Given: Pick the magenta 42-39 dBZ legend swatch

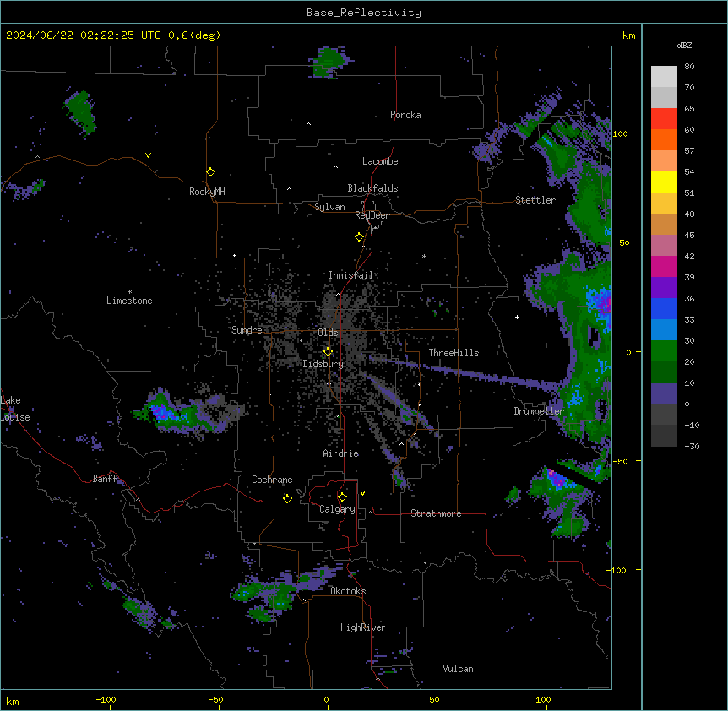Looking at the screenshot, I should click(x=664, y=266).
